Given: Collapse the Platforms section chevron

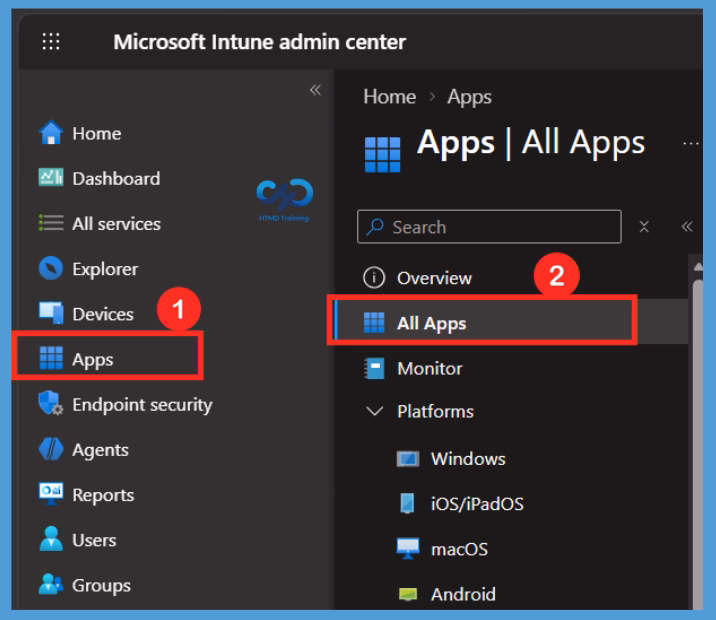Looking at the screenshot, I should 374,411.
